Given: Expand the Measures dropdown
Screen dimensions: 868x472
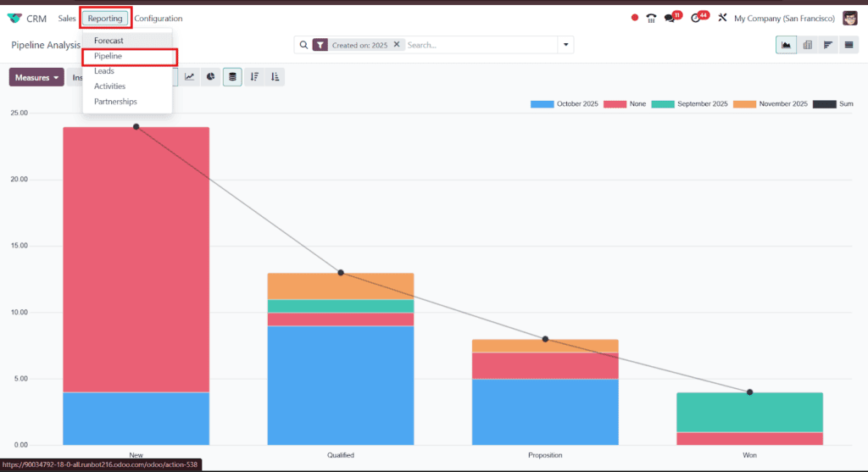Looking at the screenshot, I should [x=37, y=77].
